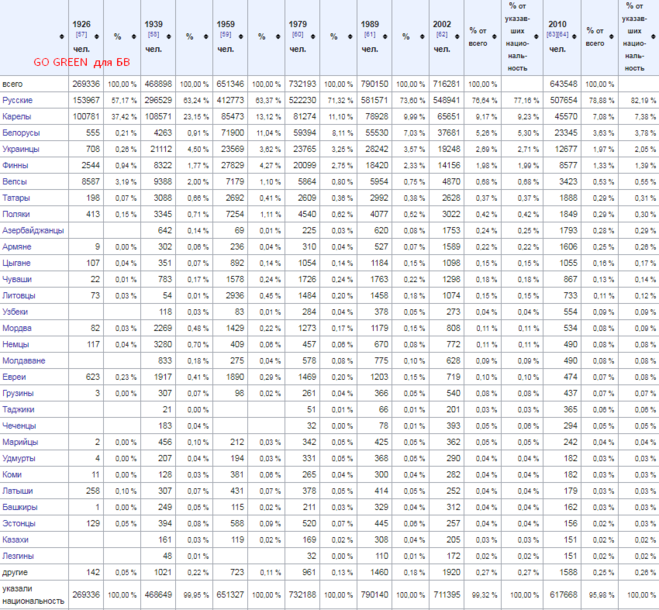Open footnote reference [57] under 1926

[80, 36]
